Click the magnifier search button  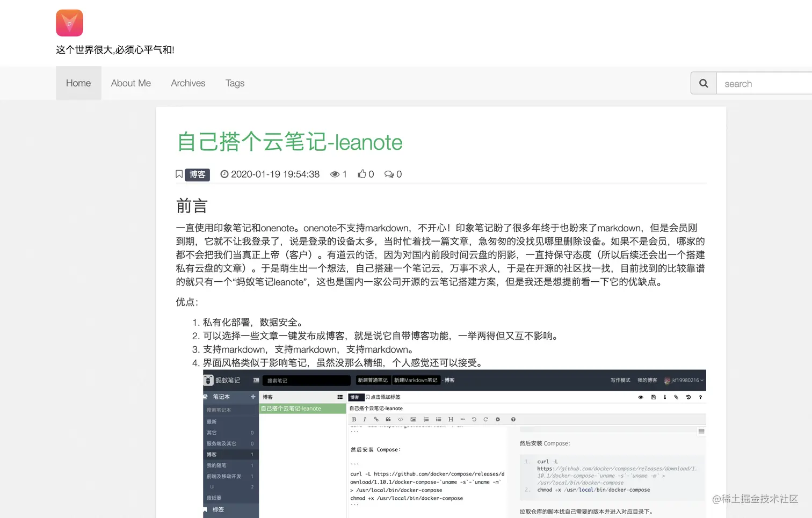(x=704, y=83)
